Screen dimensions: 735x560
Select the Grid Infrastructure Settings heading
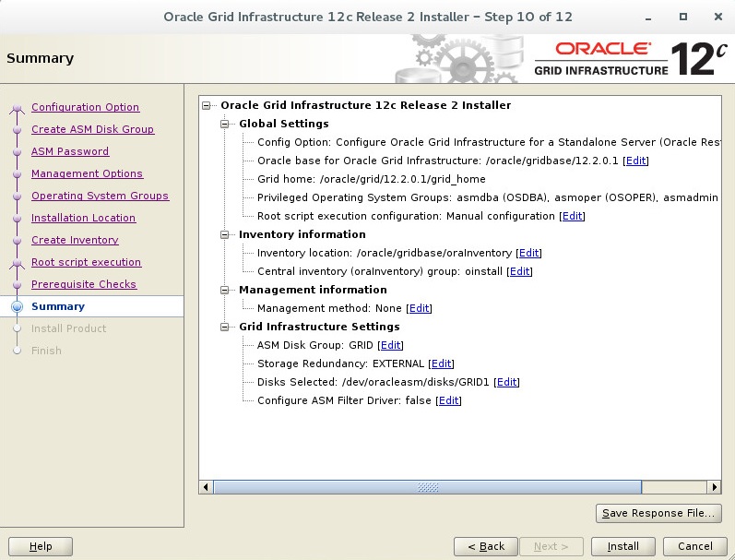[320, 327]
